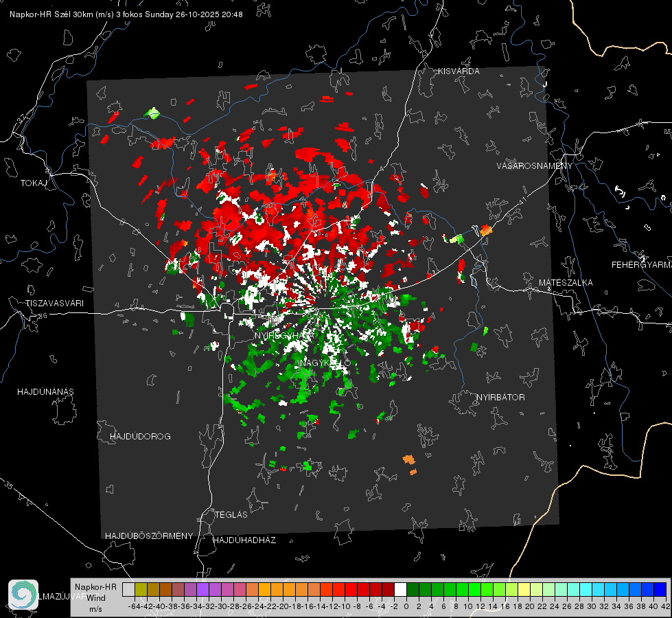Click the 'm/s' unit label
The image size is (672, 618).
pyautogui.click(x=95, y=609)
